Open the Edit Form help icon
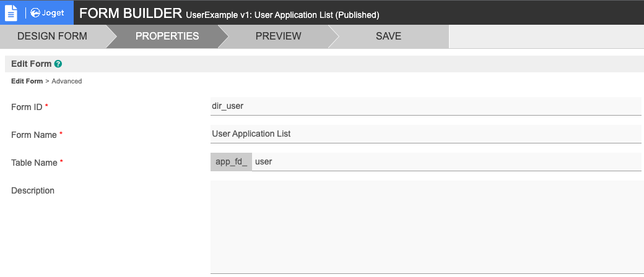Screen dimensions: 644x277 click(x=58, y=64)
